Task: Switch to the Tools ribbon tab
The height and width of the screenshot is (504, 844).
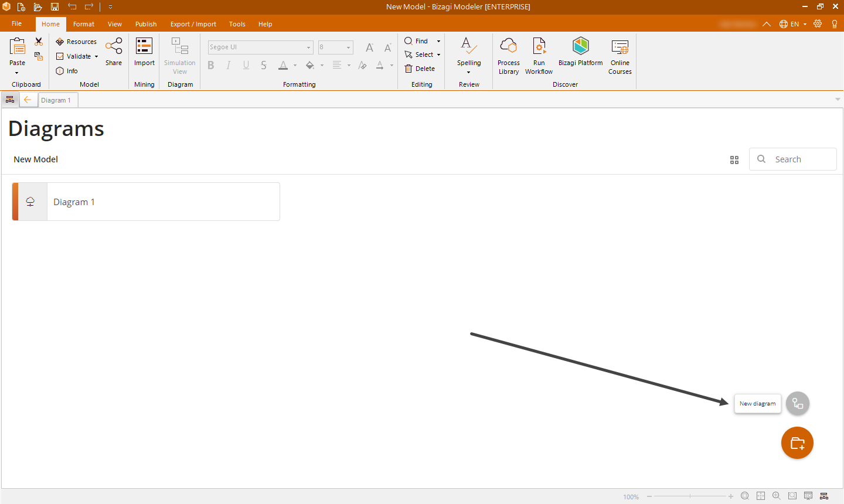Action: (x=237, y=24)
